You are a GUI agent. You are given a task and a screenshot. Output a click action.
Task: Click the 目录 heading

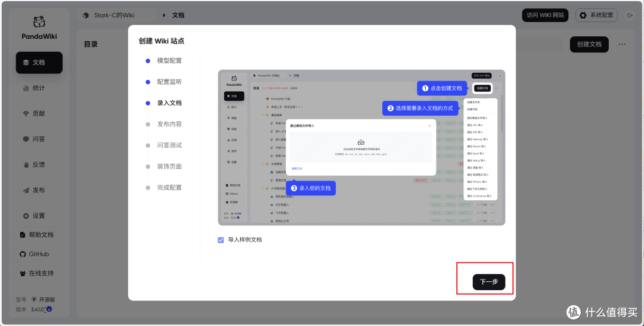(x=91, y=44)
